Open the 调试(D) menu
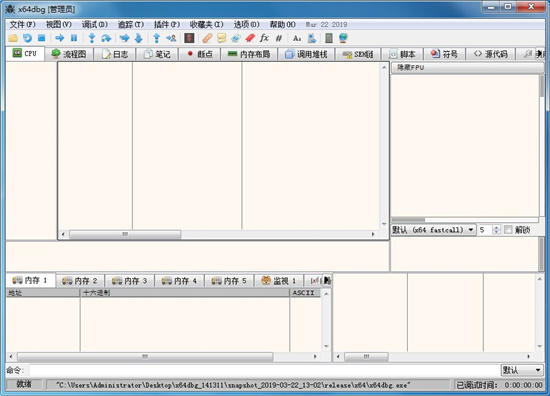 (x=94, y=24)
